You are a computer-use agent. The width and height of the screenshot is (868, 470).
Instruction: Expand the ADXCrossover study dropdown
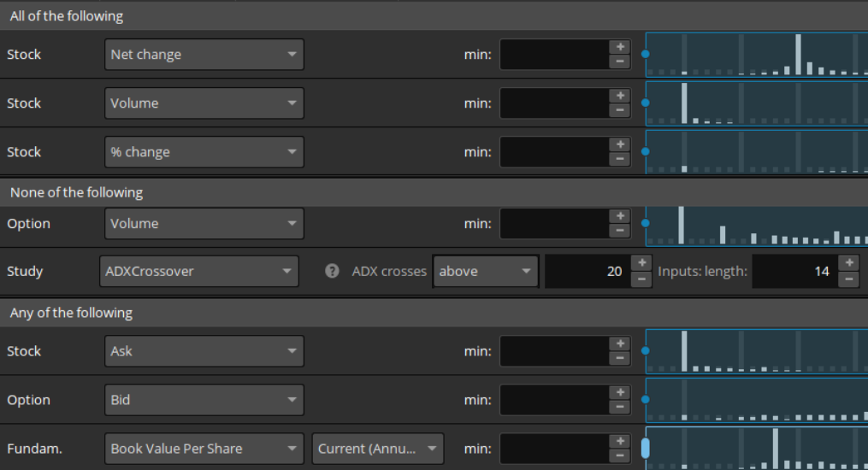click(198, 272)
